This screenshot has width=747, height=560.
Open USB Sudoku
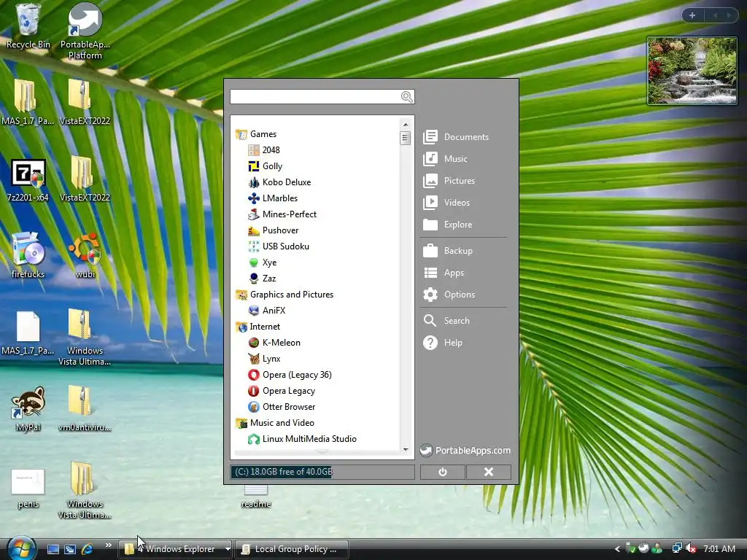tap(278, 246)
